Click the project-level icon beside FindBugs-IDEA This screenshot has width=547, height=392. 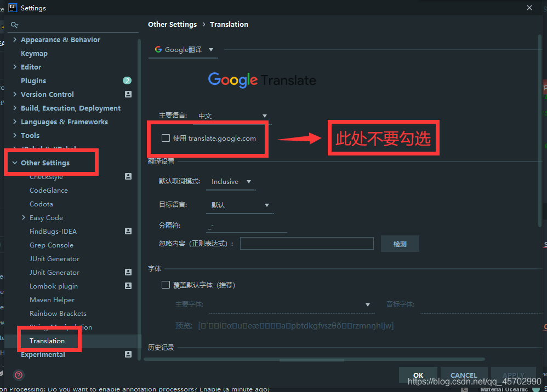point(128,231)
